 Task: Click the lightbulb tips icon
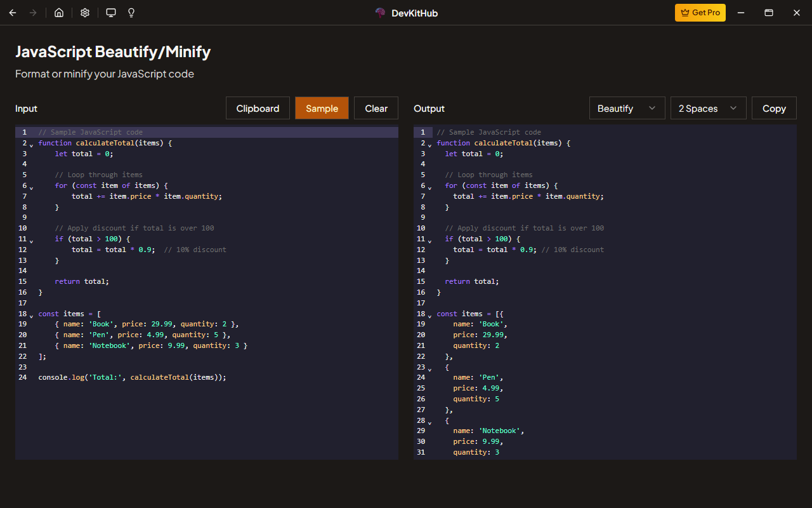[131, 13]
